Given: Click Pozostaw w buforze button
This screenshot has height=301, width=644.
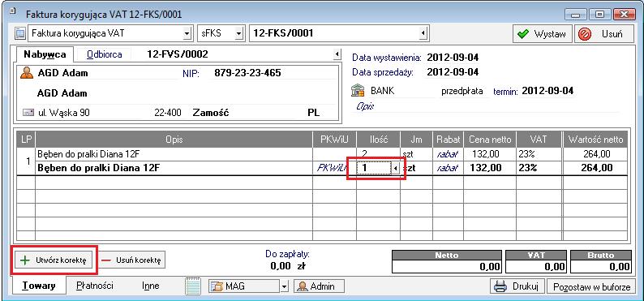Looking at the screenshot, I should [x=591, y=286].
